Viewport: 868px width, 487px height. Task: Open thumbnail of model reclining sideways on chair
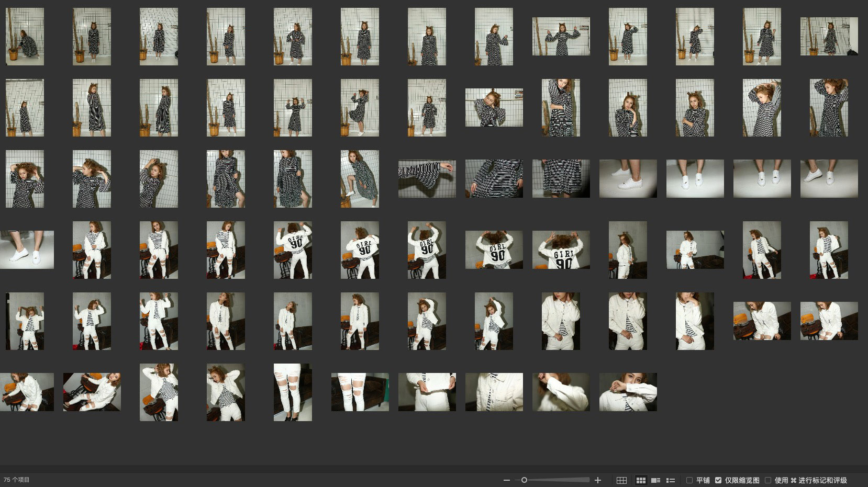pyautogui.click(x=92, y=392)
